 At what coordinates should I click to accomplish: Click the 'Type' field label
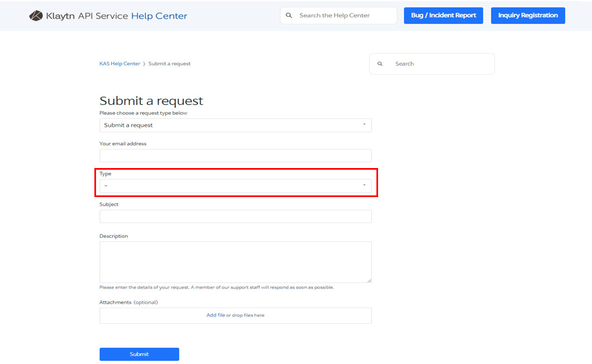point(106,174)
